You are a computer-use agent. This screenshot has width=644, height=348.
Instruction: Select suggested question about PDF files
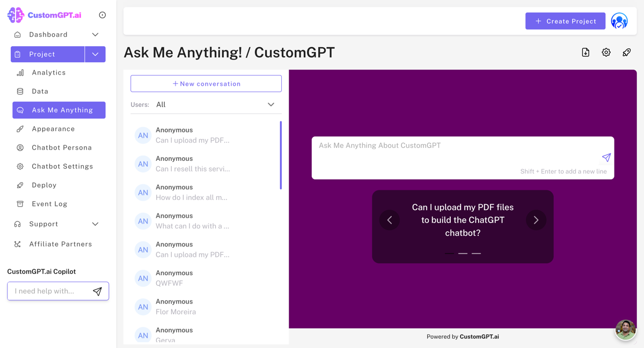point(463,220)
